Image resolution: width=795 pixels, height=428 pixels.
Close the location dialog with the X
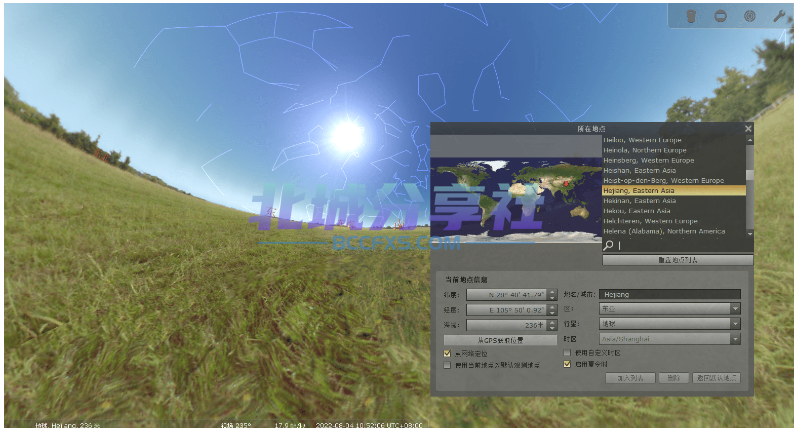click(748, 129)
